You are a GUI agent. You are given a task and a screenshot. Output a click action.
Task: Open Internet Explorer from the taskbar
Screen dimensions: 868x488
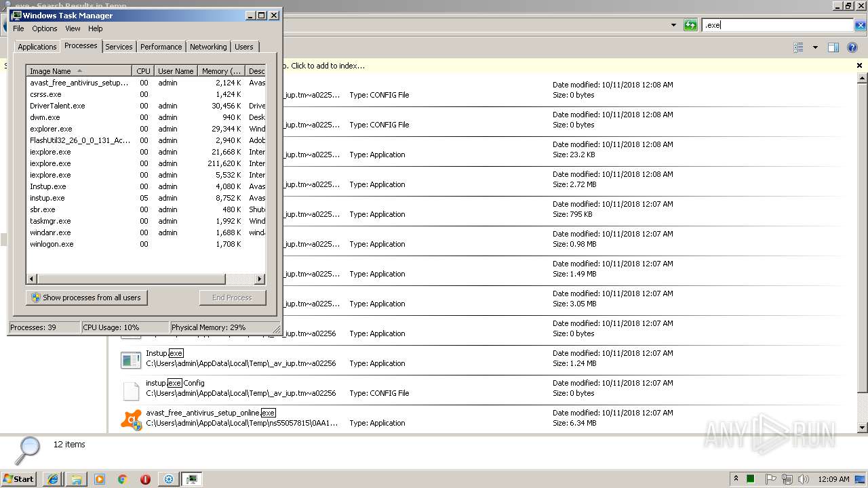(x=53, y=479)
